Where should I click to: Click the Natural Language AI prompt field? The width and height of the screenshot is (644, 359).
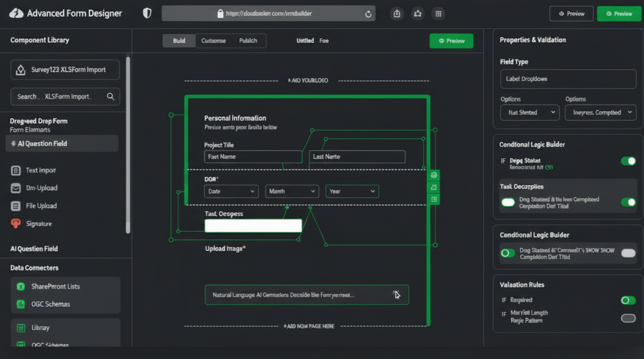tap(306, 295)
